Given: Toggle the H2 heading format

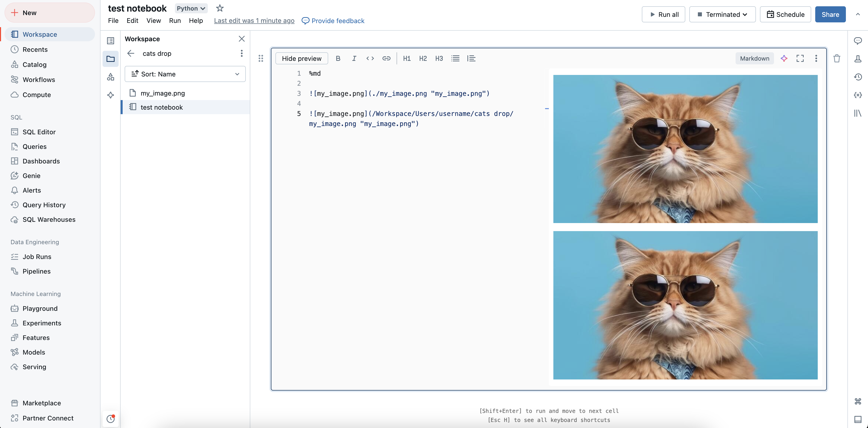Looking at the screenshot, I should tap(423, 58).
